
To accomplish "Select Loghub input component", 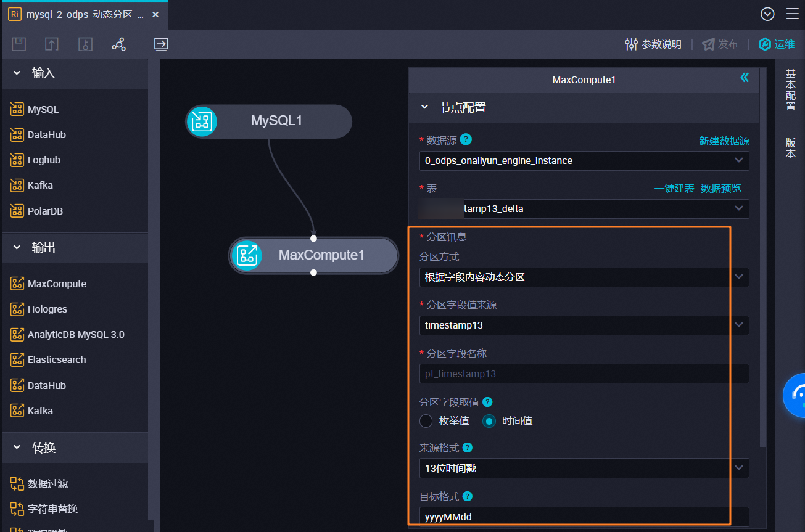I will tap(35, 160).
